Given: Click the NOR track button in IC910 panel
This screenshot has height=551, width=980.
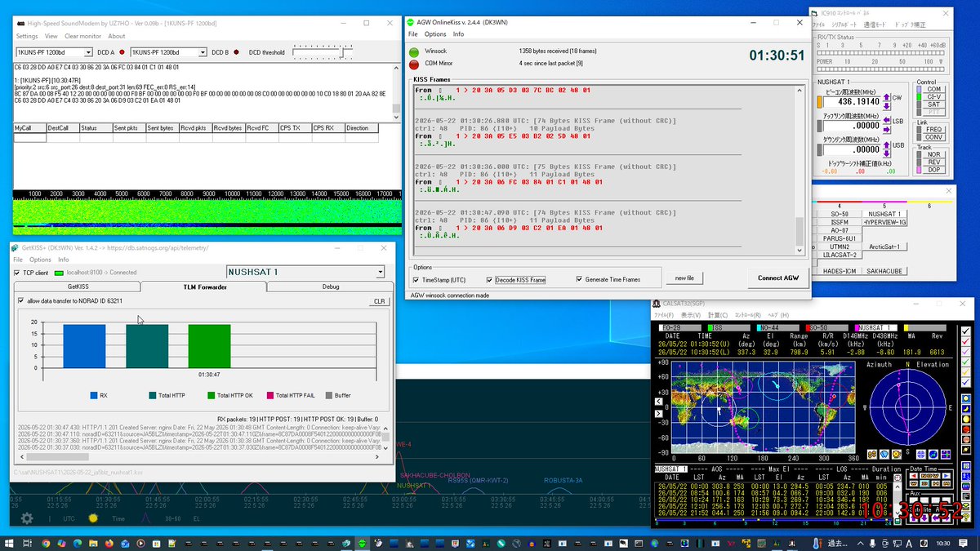Looking at the screenshot, I should click(933, 154).
